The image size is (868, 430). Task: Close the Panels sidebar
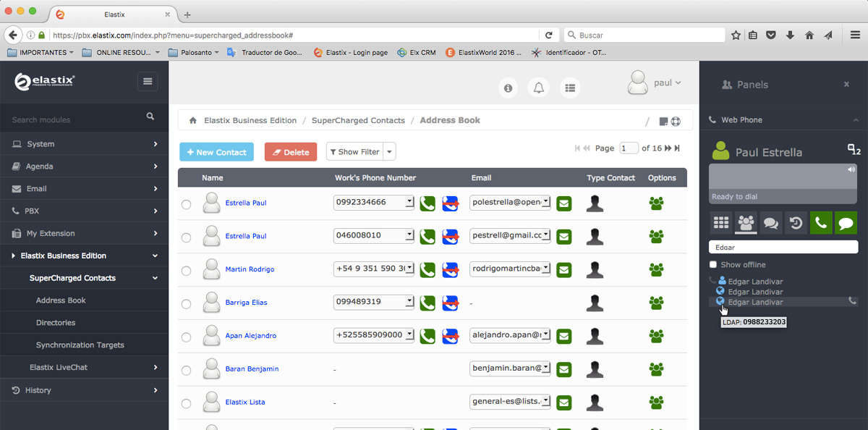click(846, 85)
